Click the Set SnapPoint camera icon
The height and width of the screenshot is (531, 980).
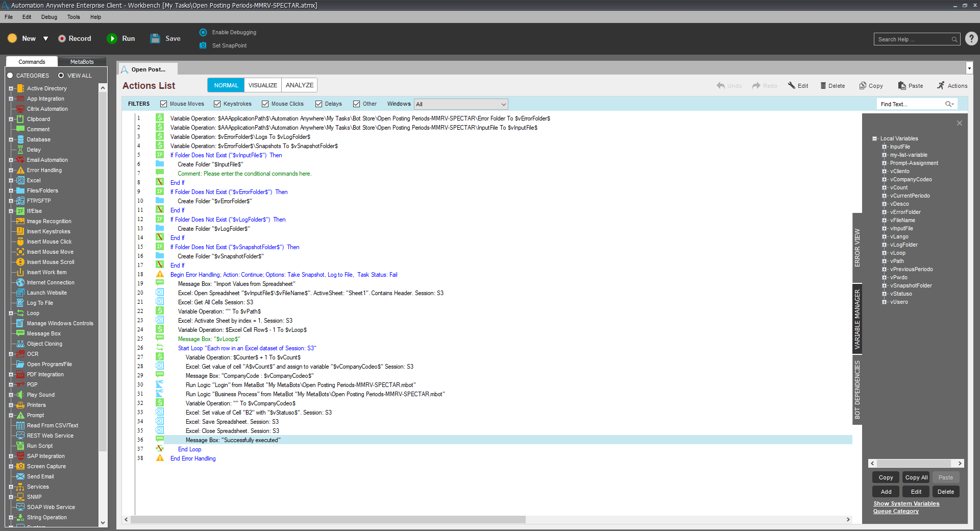click(x=203, y=45)
